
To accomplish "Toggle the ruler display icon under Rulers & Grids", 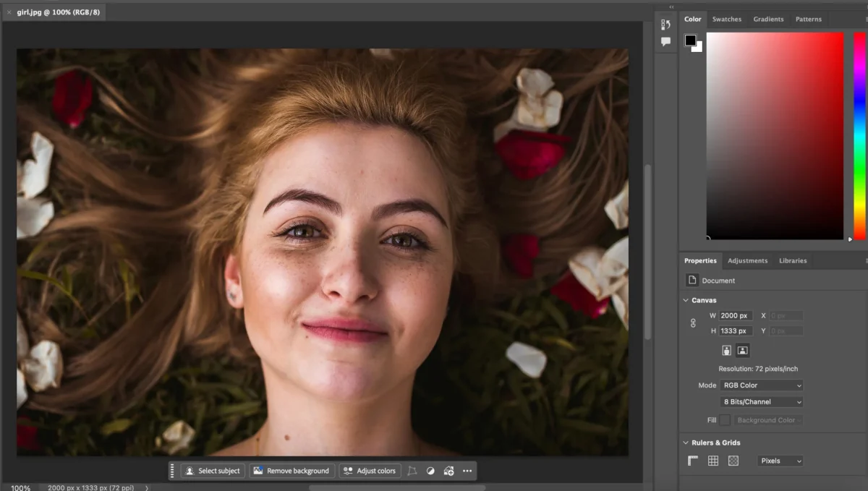I will tap(692, 461).
